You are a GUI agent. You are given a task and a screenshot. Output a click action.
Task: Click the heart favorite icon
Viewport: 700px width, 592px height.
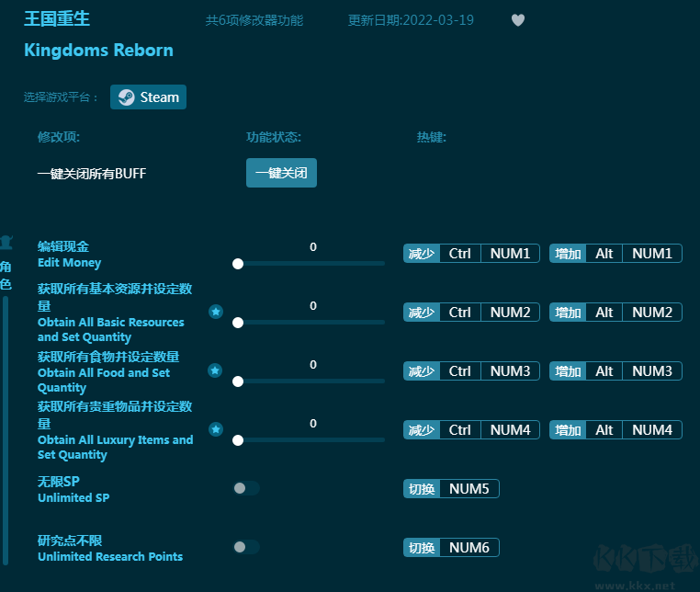pyautogui.click(x=518, y=20)
